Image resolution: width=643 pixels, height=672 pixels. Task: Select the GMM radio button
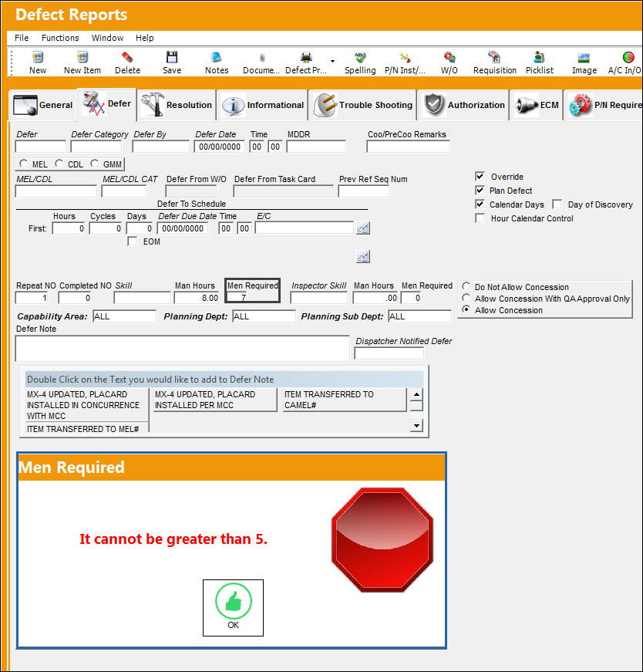pyautogui.click(x=94, y=164)
